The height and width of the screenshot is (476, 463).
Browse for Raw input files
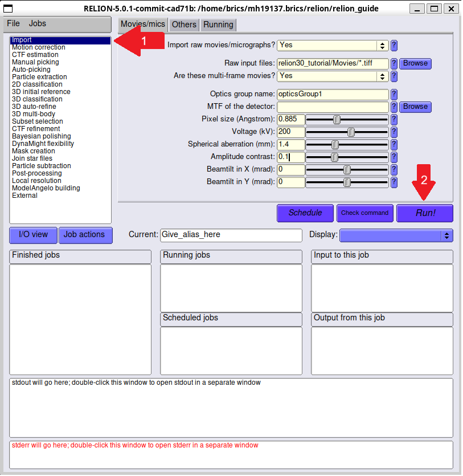click(x=415, y=63)
